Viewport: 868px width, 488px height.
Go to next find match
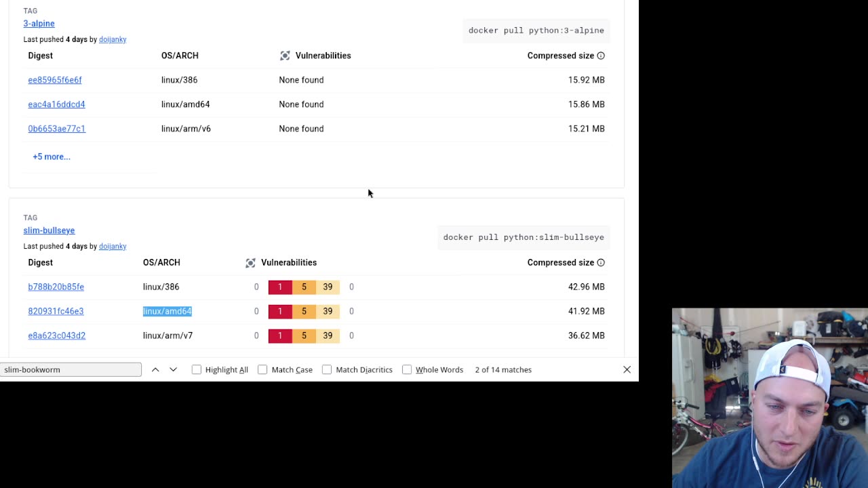pos(174,369)
